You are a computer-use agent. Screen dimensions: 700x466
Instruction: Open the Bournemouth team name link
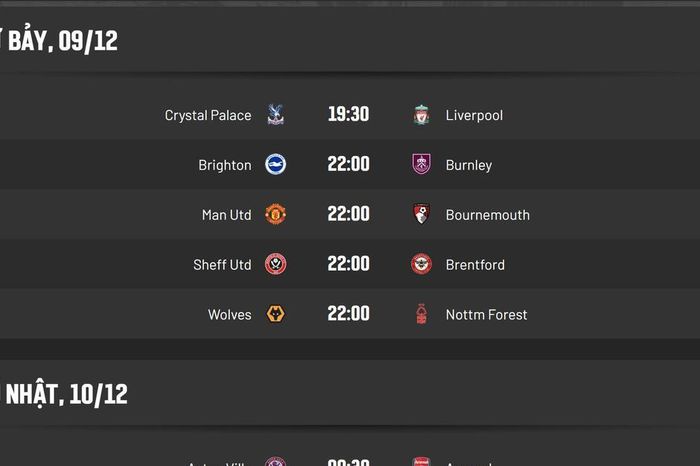pos(488,215)
